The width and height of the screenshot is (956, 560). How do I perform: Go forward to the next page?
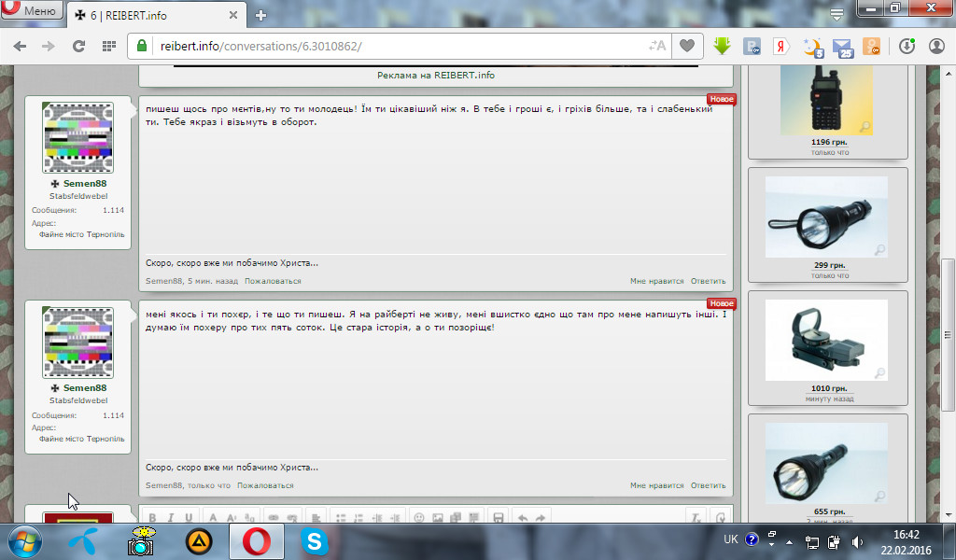(x=49, y=47)
